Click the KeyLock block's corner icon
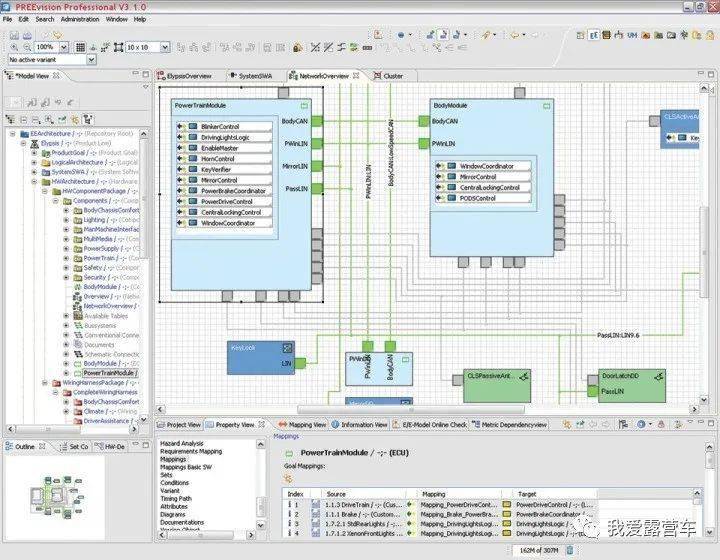The height and width of the screenshot is (560, 720). (x=287, y=348)
